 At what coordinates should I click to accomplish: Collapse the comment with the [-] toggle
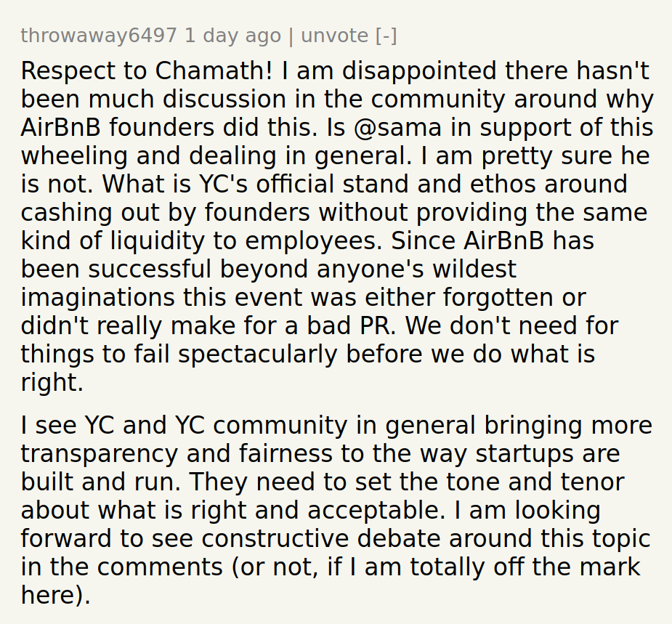click(x=386, y=36)
